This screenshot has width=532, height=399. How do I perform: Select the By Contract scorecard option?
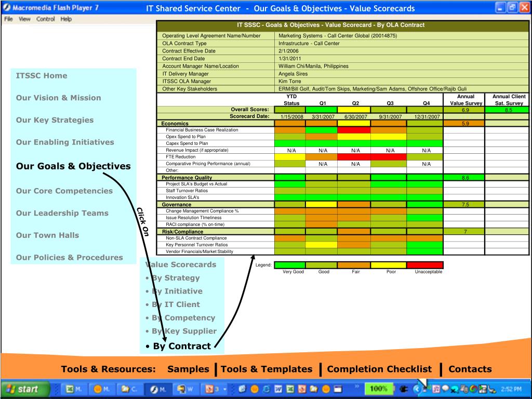182,346
